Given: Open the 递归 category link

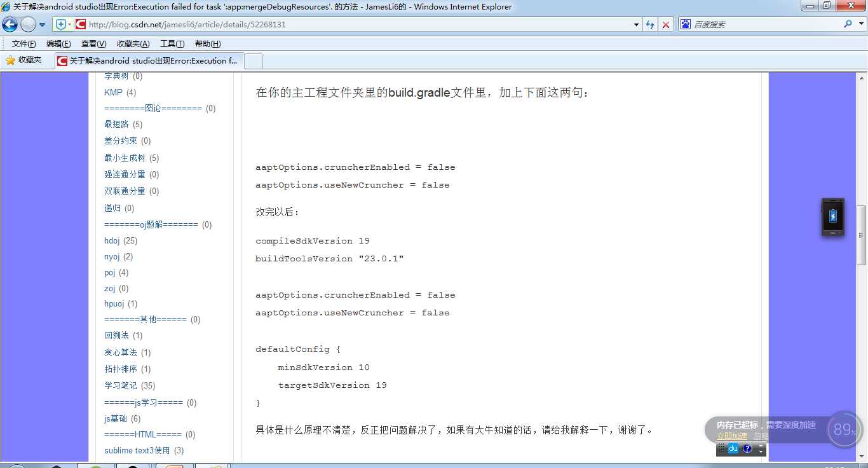Looking at the screenshot, I should click(x=112, y=208).
